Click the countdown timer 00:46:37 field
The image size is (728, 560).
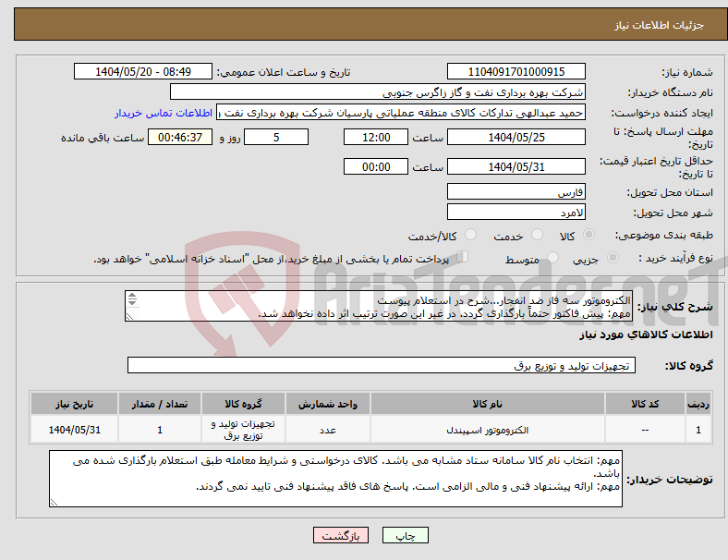click(180, 137)
